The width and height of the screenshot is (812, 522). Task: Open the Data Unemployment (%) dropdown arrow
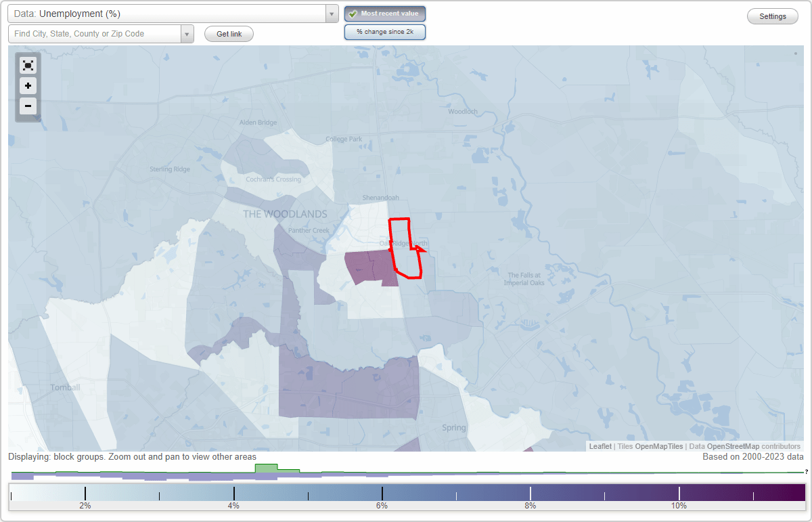[332, 14]
